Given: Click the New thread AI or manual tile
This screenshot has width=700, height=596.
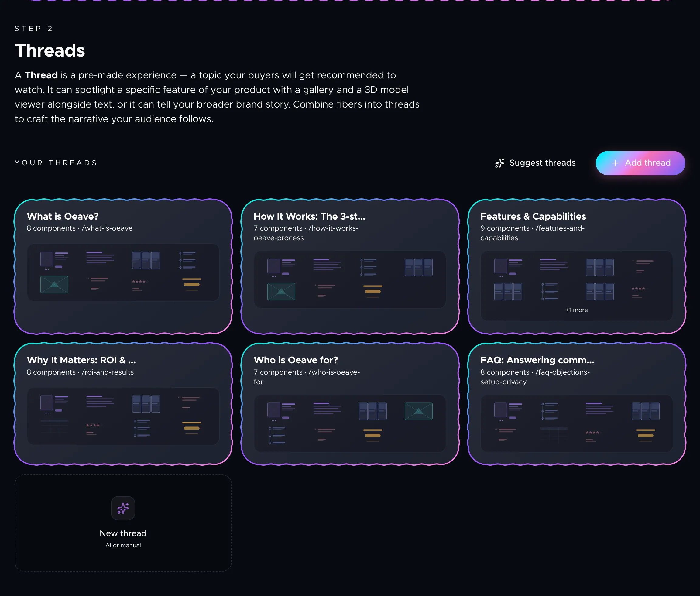Looking at the screenshot, I should pyautogui.click(x=123, y=523).
